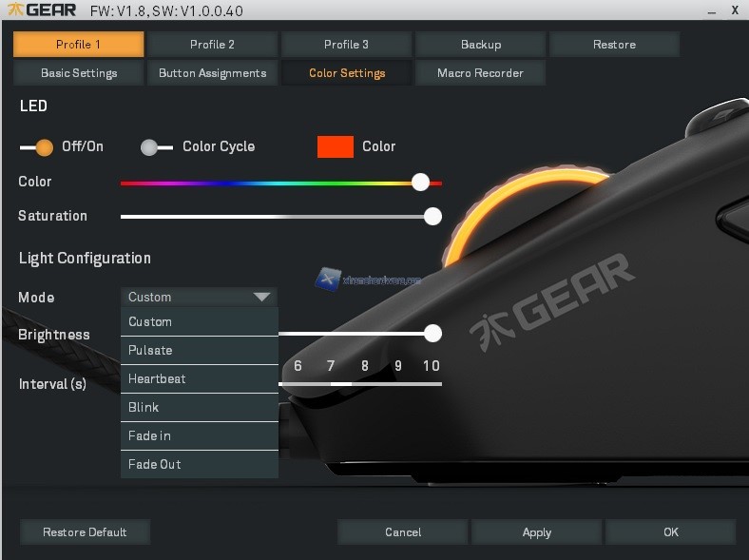The image size is (749, 560).
Task: Click the orange Color swatch
Action: [x=335, y=146]
